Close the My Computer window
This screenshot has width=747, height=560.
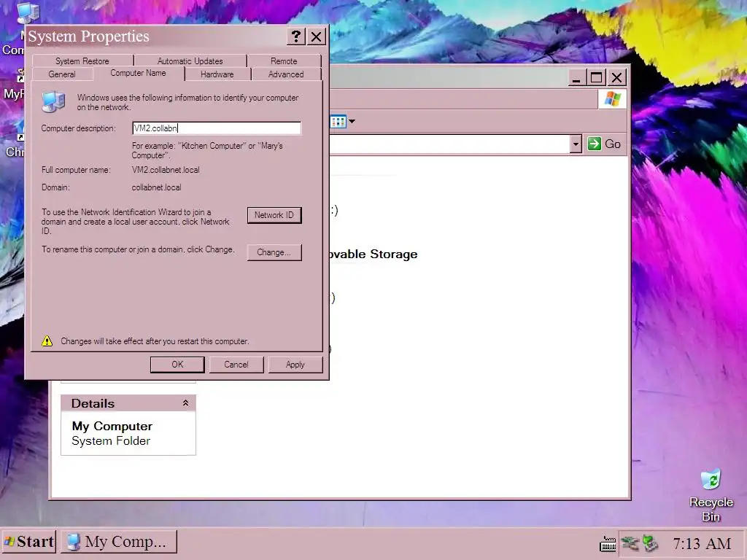[617, 77]
